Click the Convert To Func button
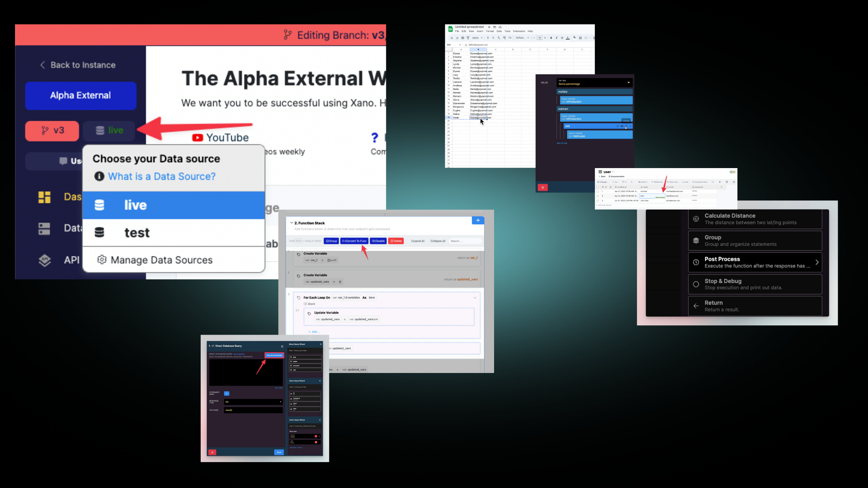The image size is (868, 488). (354, 241)
